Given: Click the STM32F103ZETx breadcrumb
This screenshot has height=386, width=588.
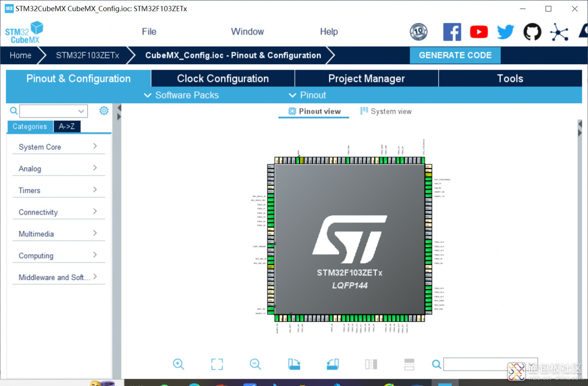Looking at the screenshot, I should [88, 55].
